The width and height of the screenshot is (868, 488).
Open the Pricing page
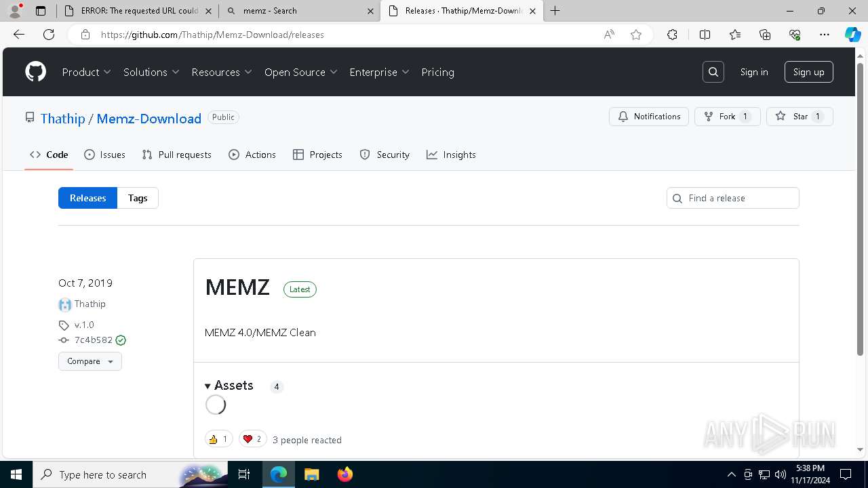point(437,72)
